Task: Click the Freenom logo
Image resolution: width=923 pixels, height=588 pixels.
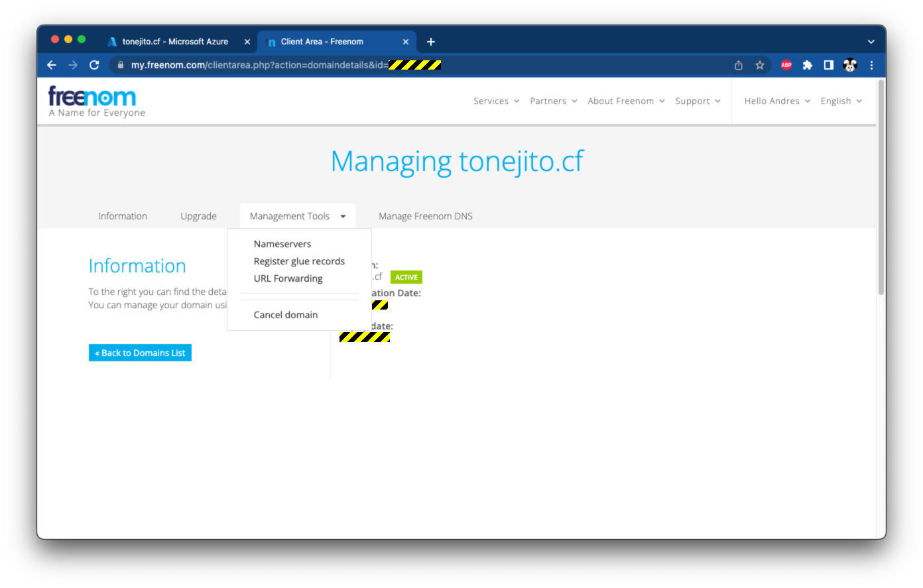Action: (x=92, y=97)
